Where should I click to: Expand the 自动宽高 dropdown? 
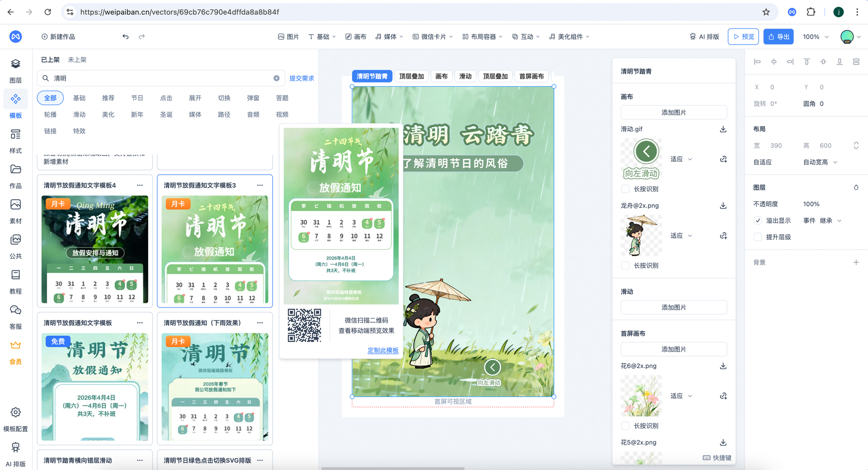(x=820, y=162)
